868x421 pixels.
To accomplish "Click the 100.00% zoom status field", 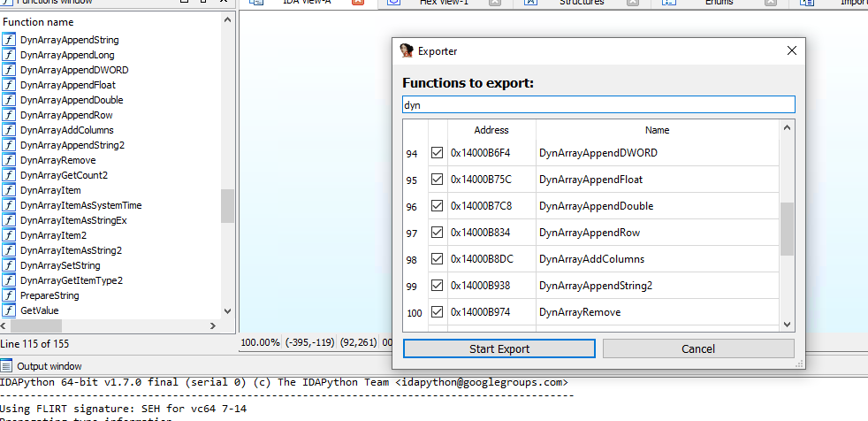I will click(x=260, y=342).
